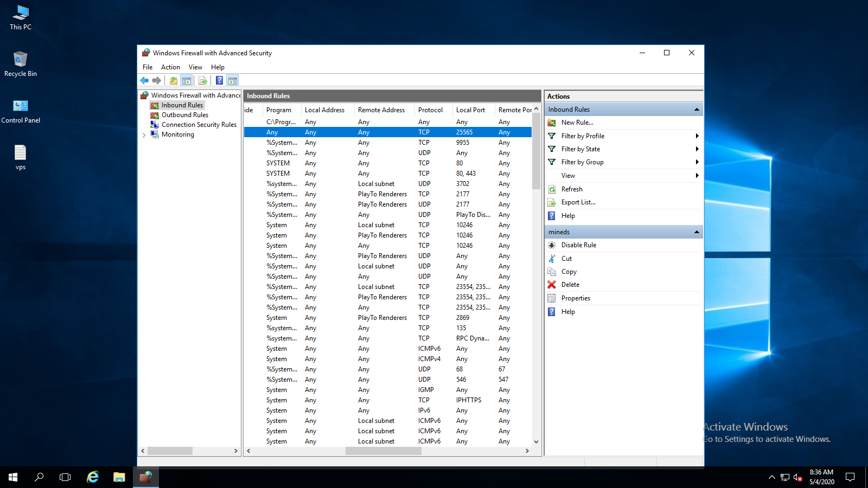
Task: Click Refresh in the Actions pane
Action: pyautogui.click(x=572, y=189)
